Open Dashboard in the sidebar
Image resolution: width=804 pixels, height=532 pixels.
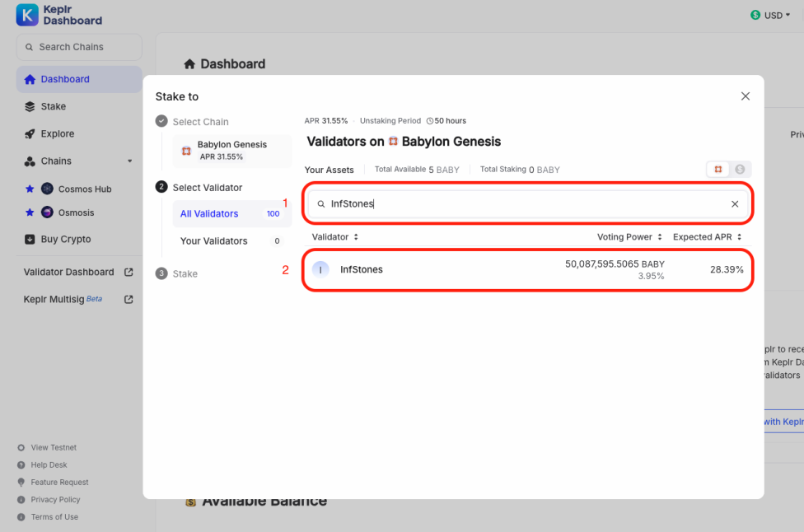[x=79, y=79]
